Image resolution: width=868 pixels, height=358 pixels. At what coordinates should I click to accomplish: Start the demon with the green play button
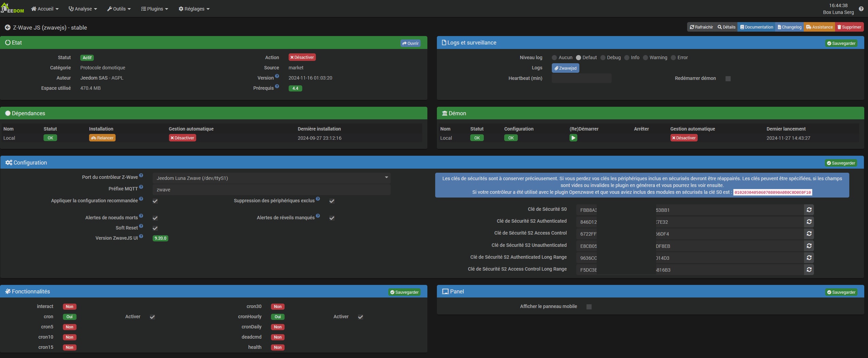[573, 138]
